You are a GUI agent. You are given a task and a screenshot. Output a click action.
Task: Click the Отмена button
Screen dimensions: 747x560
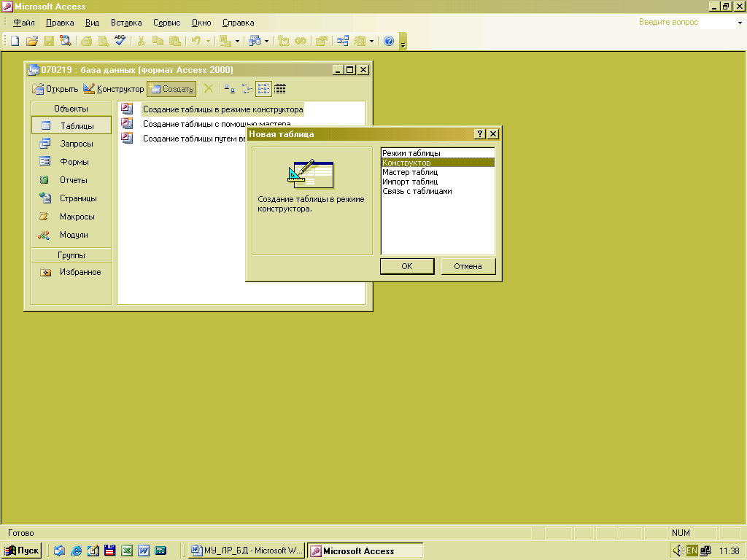pos(468,266)
